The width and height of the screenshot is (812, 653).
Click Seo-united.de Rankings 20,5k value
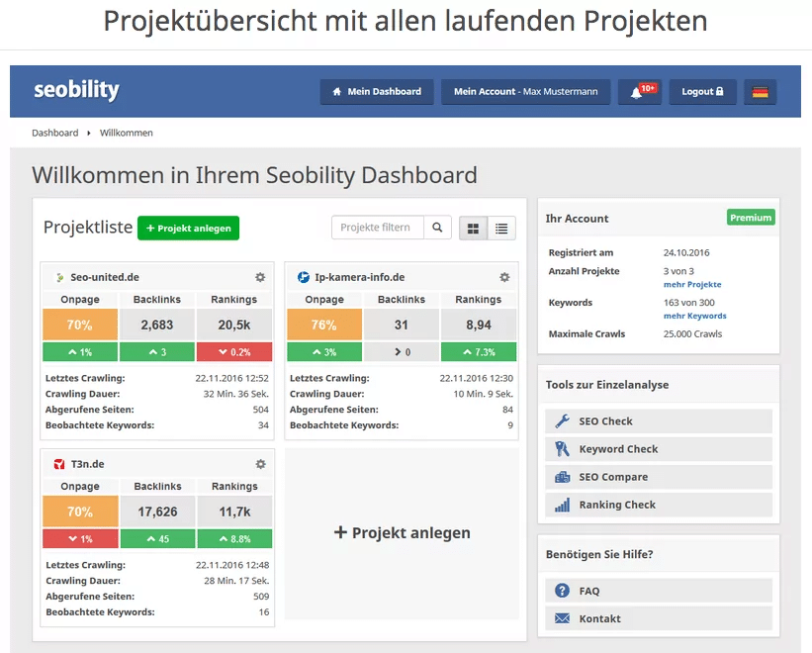click(234, 325)
